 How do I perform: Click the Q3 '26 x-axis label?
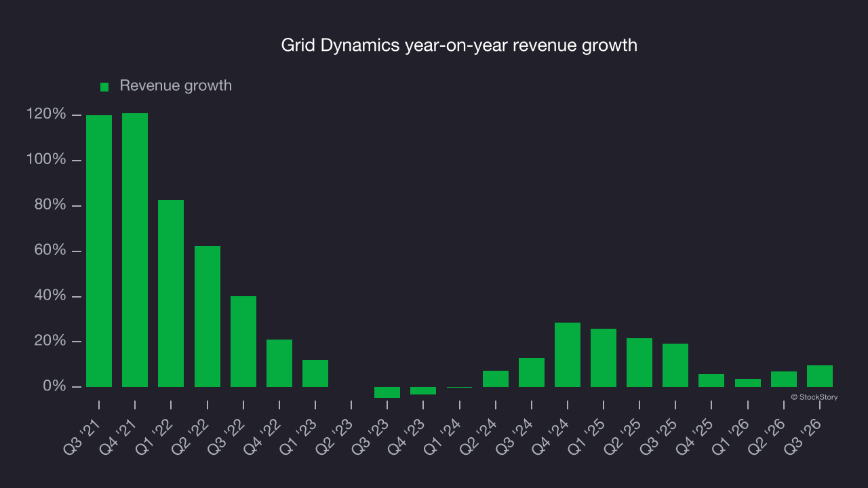[x=804, y=436]
